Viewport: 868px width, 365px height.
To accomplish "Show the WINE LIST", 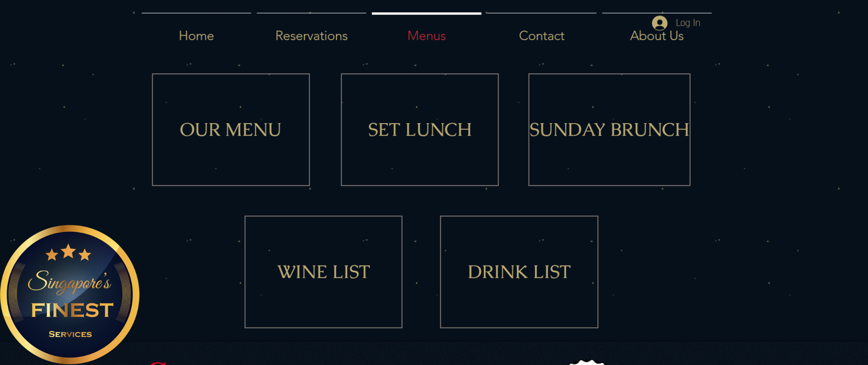I will pyautogui.click(x=323, y=272).
